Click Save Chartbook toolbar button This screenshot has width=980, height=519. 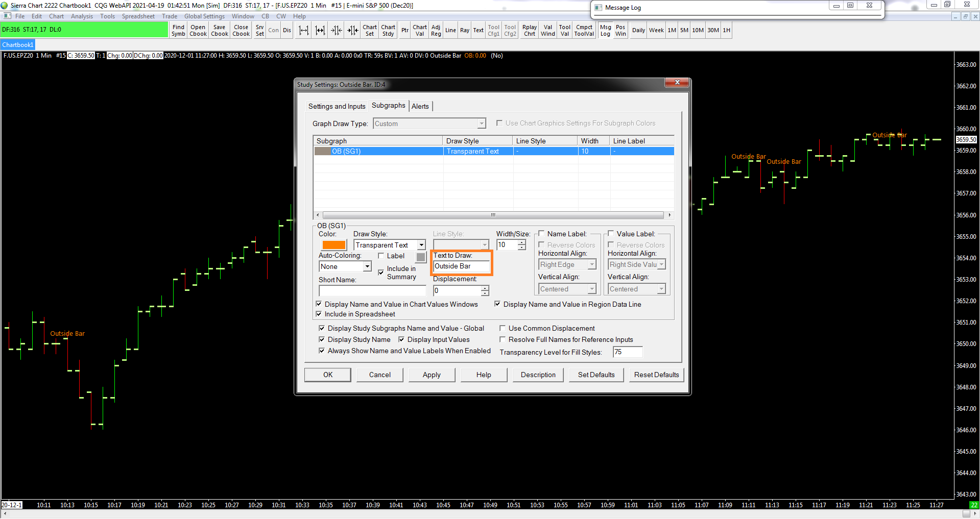click(x=220, y=31)
